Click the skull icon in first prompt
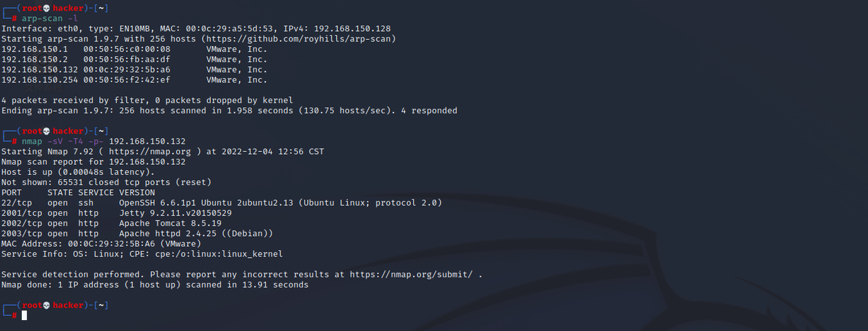868x331 pixels. 47,8
